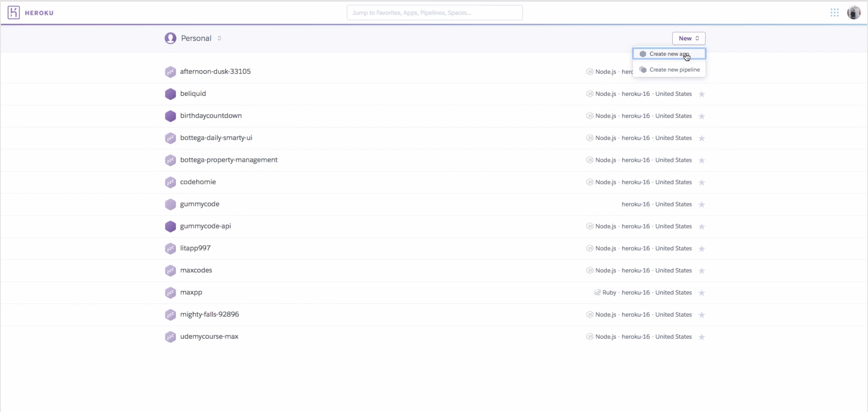Viewport: 868px width, 412px height.
Task: Open the New dropdown button
Action: coord(689,38)
